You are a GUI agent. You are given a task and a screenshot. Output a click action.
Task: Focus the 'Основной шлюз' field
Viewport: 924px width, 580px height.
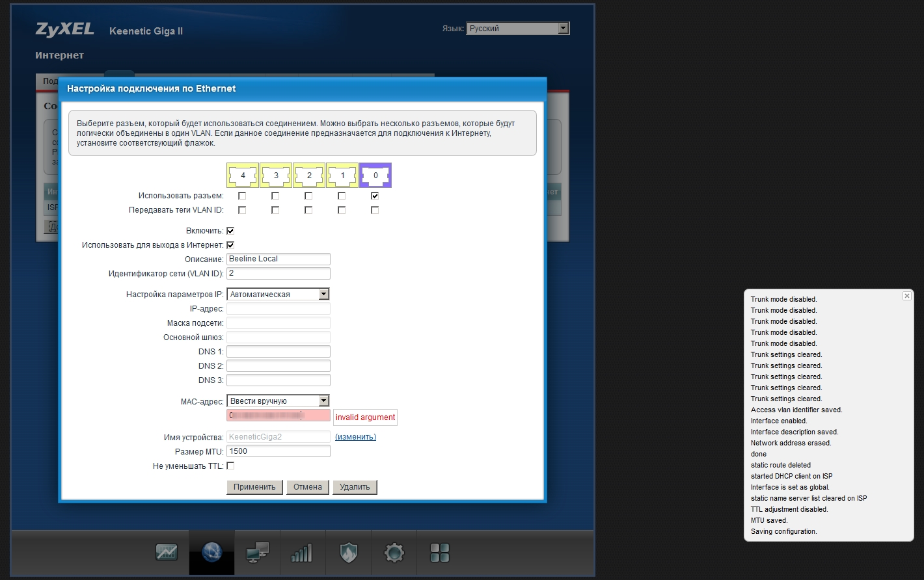279,337
